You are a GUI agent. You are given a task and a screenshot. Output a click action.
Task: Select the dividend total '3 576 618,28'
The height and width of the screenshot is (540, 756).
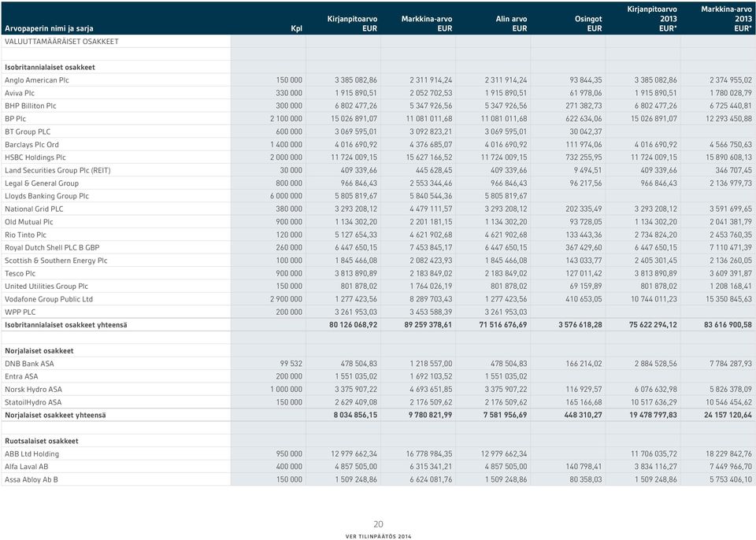(580, 325)
